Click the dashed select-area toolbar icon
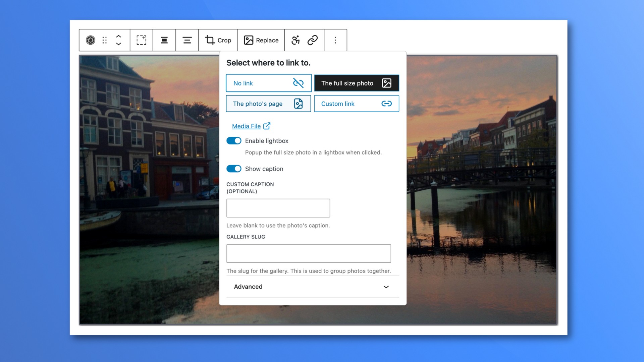Image resolution: width=644 pixels, height=362 pixels. pyautogui.click(x=141, y=40)
